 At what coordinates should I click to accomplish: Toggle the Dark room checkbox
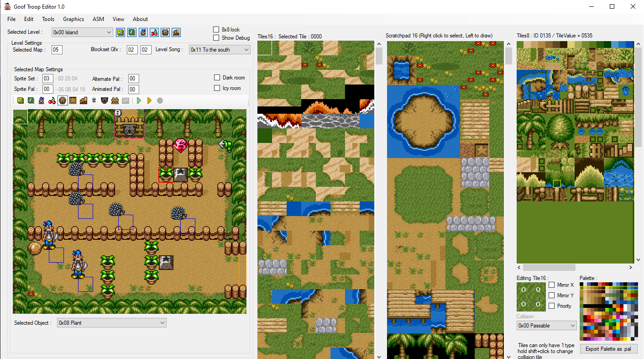click(217, 78)
